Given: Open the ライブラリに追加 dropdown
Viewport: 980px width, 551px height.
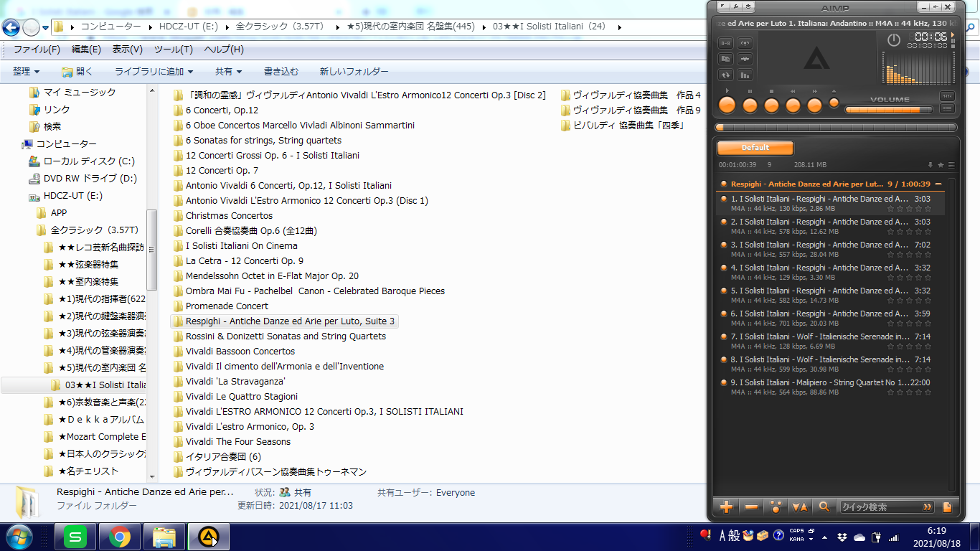Looking at the screenshot, I should point(154,72).
